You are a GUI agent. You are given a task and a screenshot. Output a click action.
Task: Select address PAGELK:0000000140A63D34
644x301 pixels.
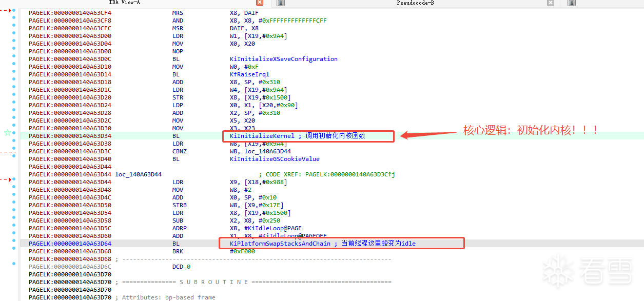(x=70, y=136)
